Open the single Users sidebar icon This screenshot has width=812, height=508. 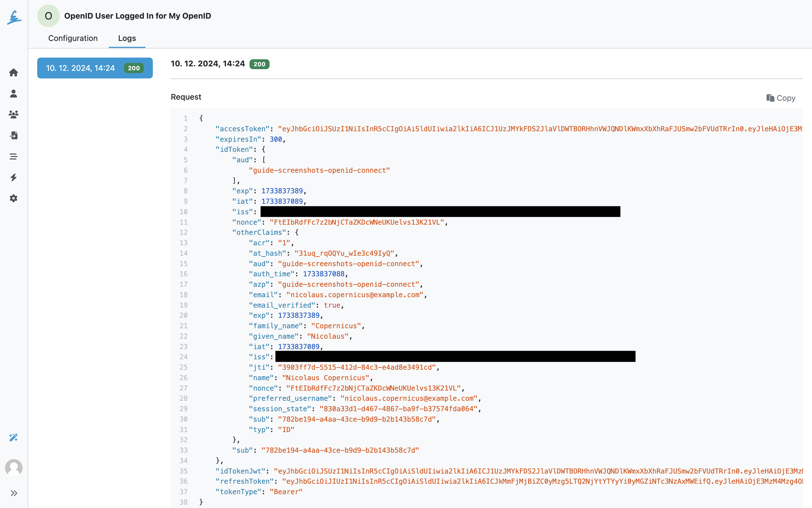pos(14,93)
